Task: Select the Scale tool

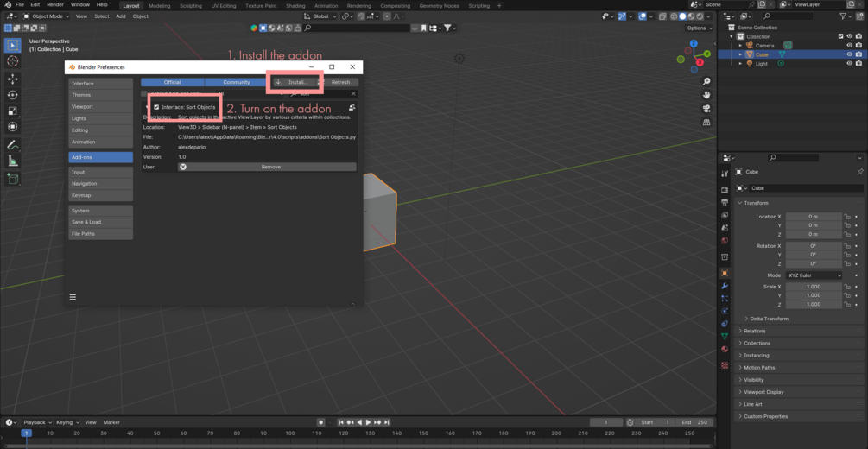Action: click(12, 111)
